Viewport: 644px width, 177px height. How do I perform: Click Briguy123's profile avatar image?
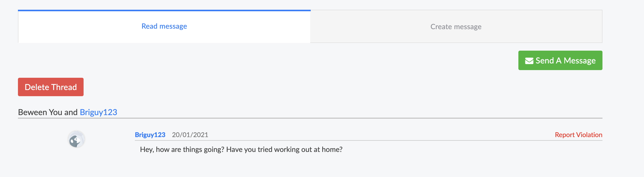pyautogui.click(x=76, y=139)
